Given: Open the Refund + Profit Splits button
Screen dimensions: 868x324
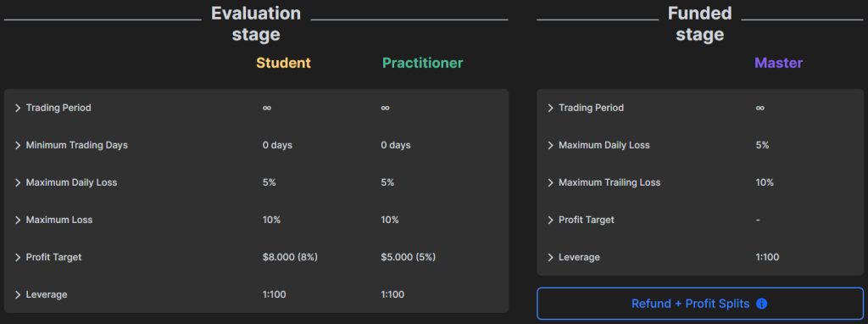Looking at the screenshot, I should 699,304.
